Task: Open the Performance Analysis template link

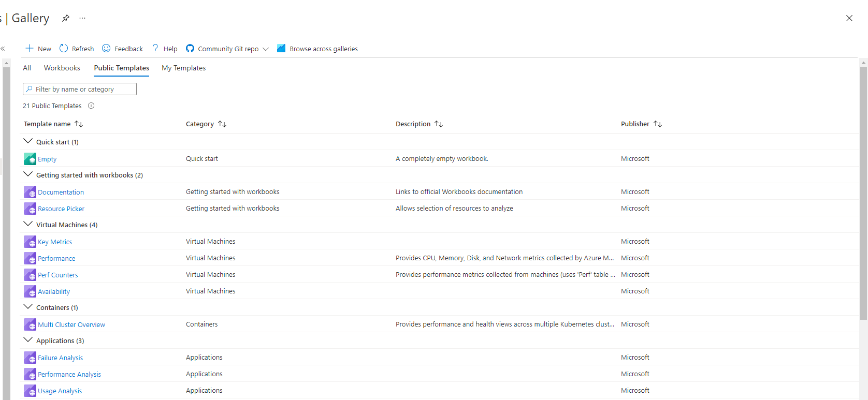Action: click(x=69, y=375)
